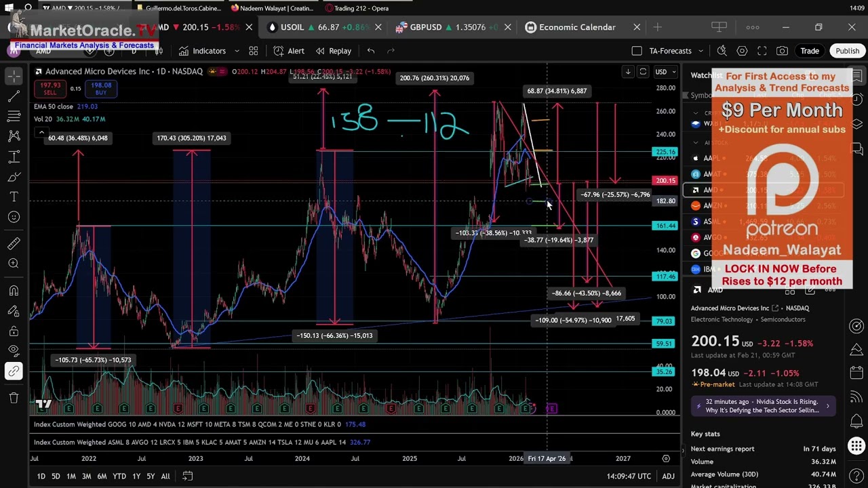Screen dimensions: 868x488
Task: Select the trend line drawing tool
Action: click(x=14, y=97)
